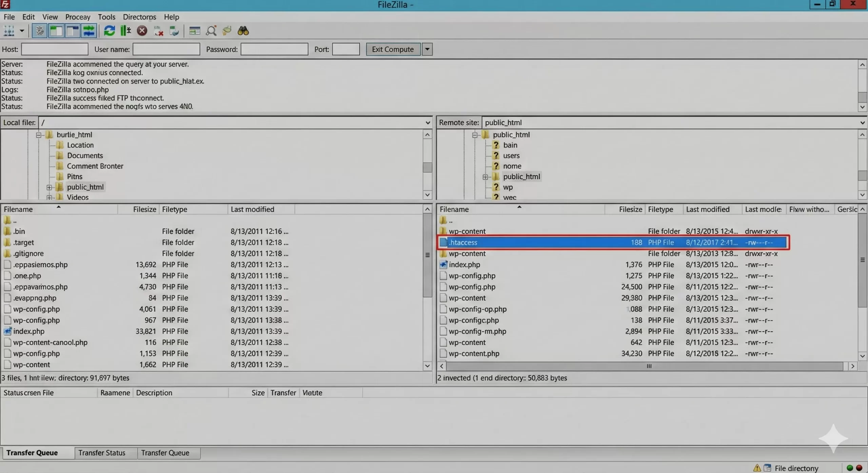Sort local files by Last modified

(252, 209)
